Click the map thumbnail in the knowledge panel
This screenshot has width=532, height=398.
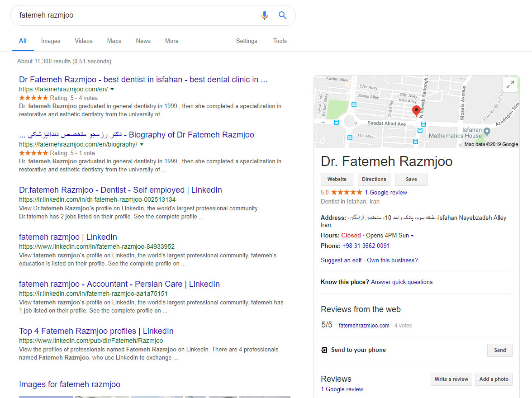tap(416, 112)
